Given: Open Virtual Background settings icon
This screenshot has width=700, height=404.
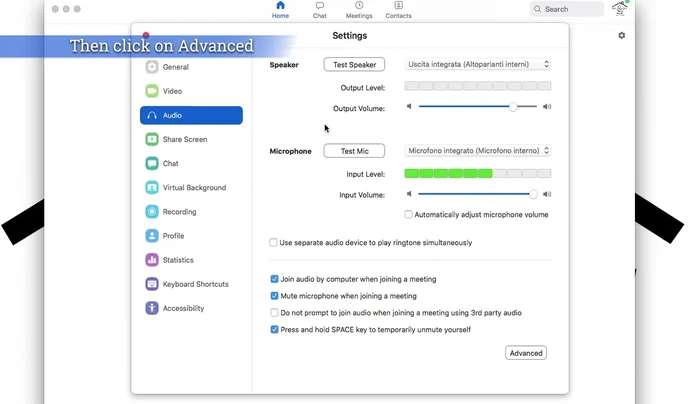Looking at the screenshot, I should tap(152, 187).
